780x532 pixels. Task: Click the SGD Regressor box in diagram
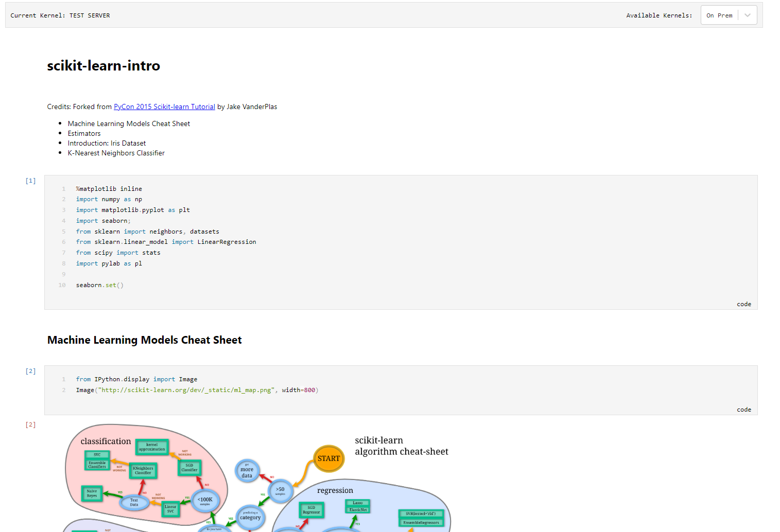click(x=311, y=510)
